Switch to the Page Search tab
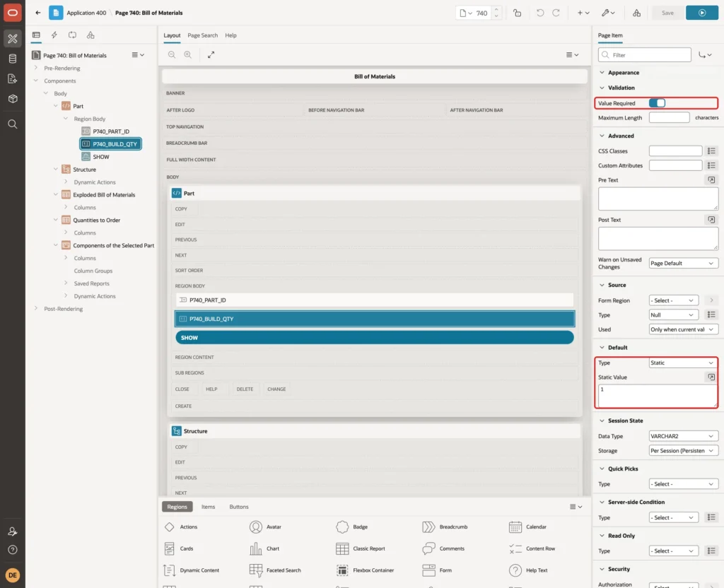The height and width of the screenshot is (588, 724). click(x=202, y=35)
